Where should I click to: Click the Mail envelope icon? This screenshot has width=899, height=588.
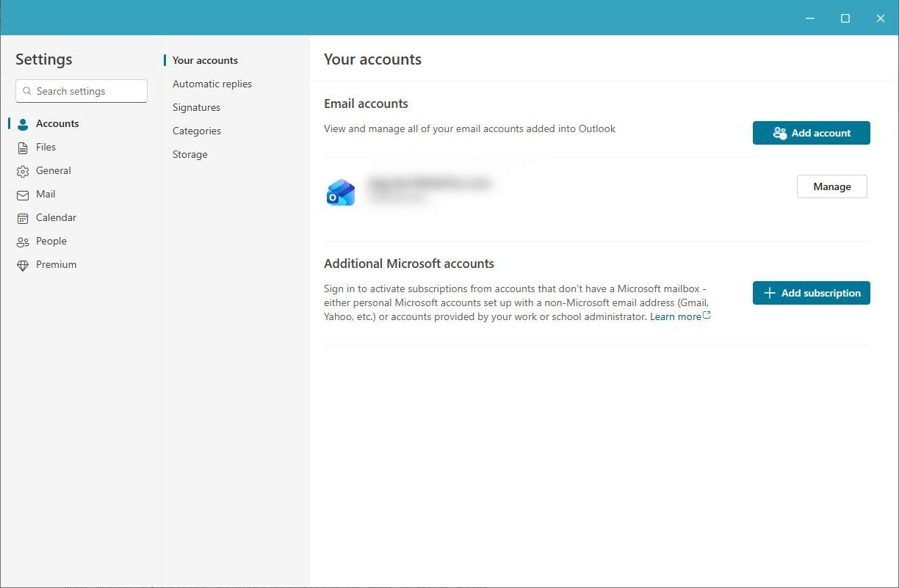pos(23,195)
